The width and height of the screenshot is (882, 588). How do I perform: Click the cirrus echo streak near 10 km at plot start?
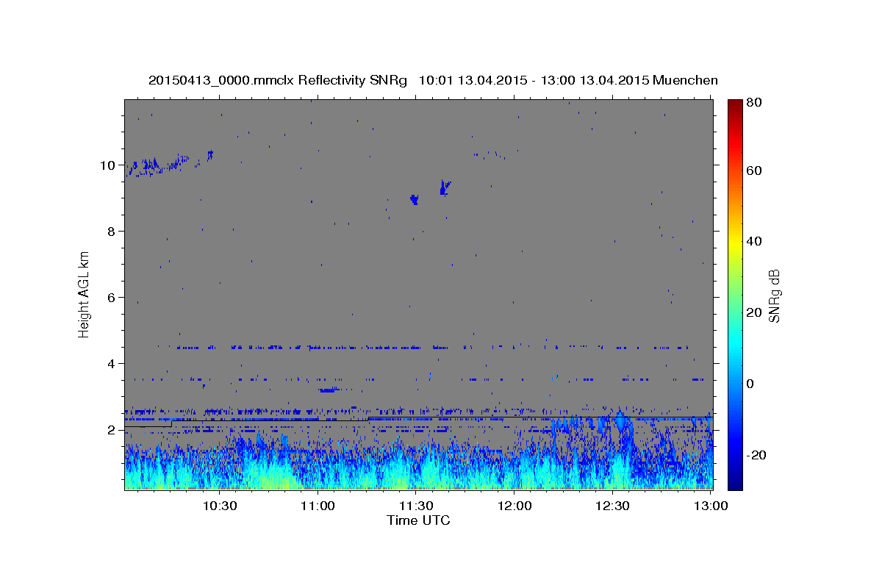point(158,165)
